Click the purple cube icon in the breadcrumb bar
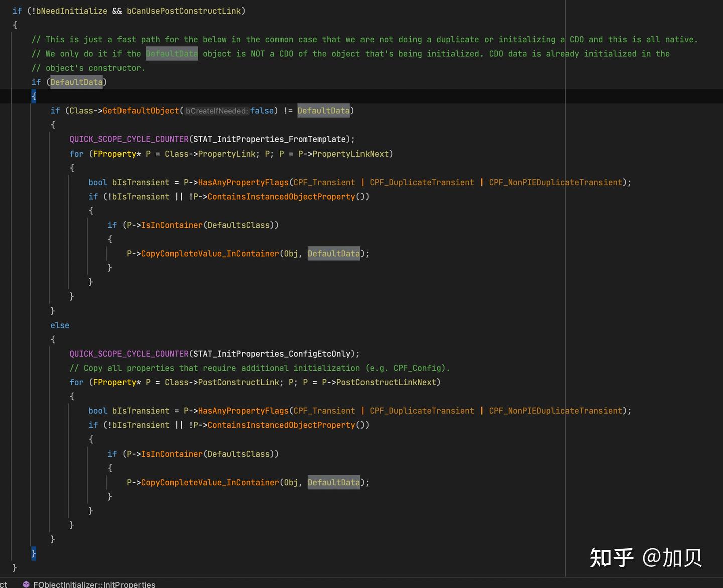 (x=26, y=584)
